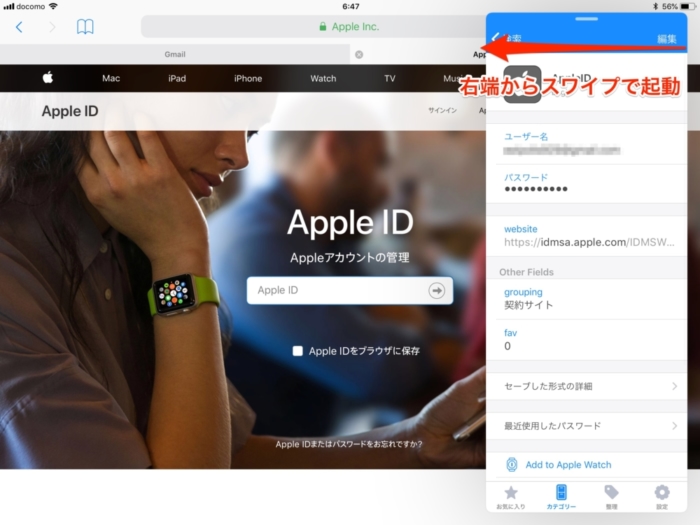Open the Safari bookmarks book icon
This screenshot has width=700, height=525.
click(85, 27)
